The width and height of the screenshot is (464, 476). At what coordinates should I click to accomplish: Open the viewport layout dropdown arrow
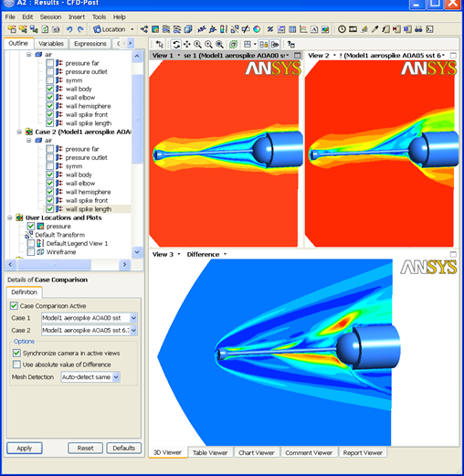coord(255,45)
